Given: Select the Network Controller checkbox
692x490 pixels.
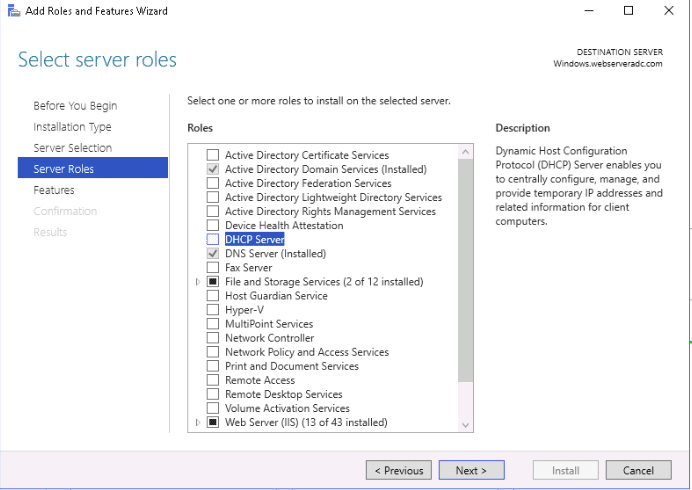Looking at the screenshot, I should [x=213, y=338].
